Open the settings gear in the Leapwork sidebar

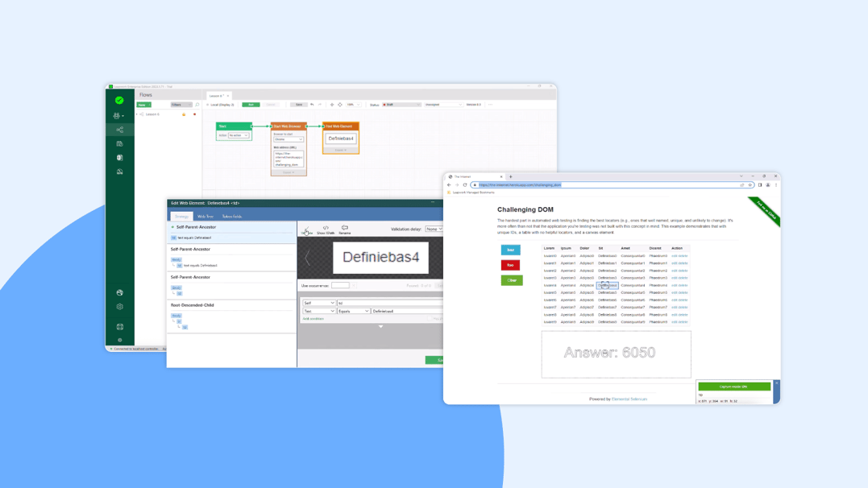coord(119,307)
